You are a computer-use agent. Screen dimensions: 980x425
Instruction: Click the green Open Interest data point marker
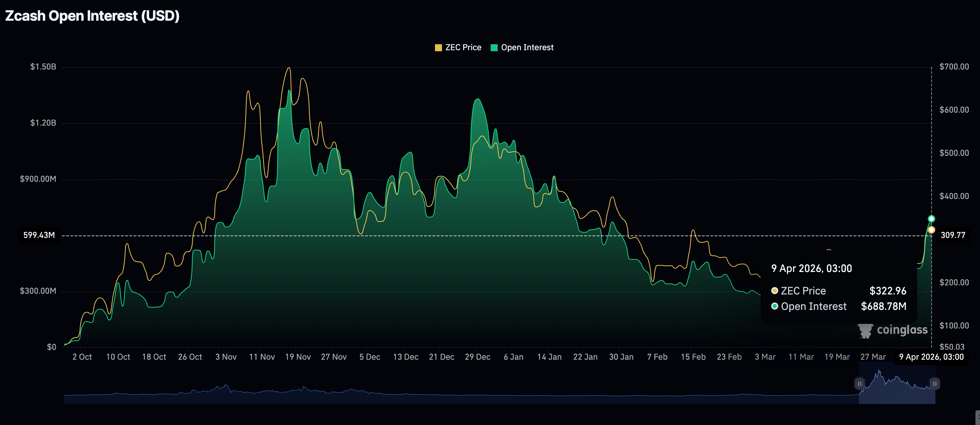(x=931, y=218)
